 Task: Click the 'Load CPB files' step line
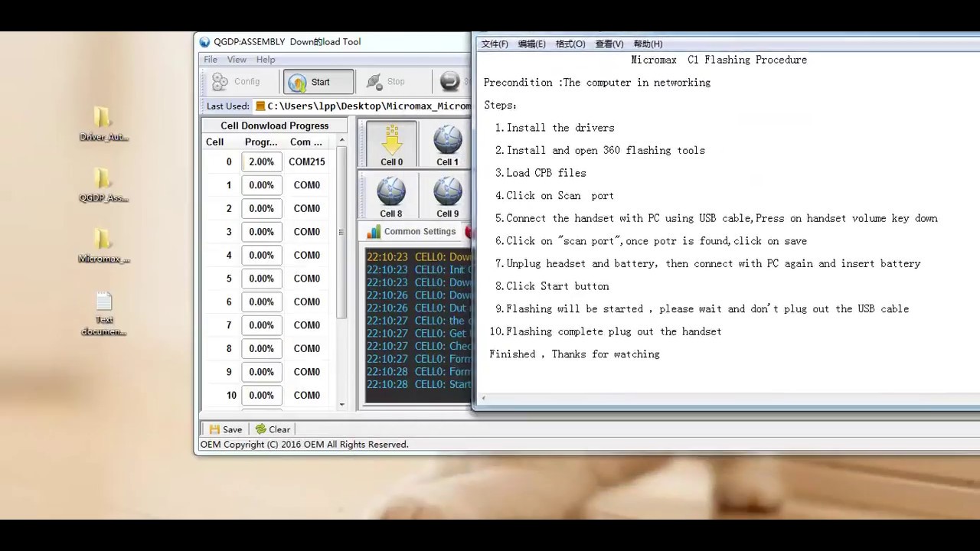pos(541,173)
